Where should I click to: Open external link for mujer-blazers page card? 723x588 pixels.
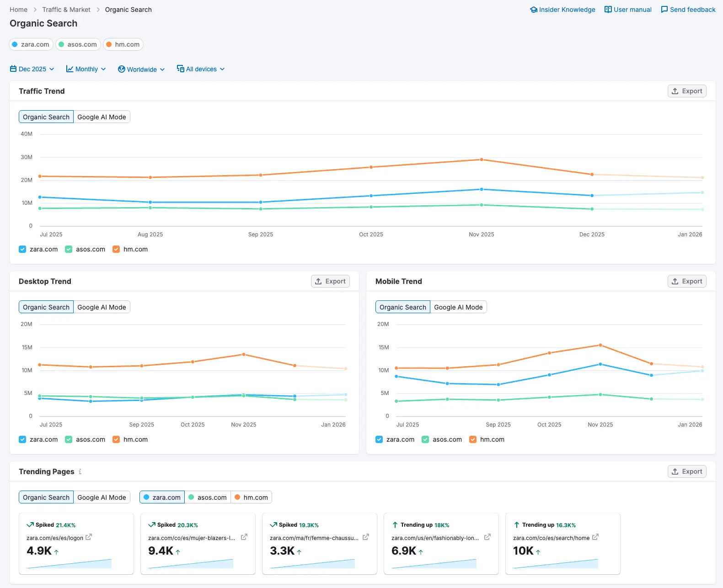coord(244,537)
